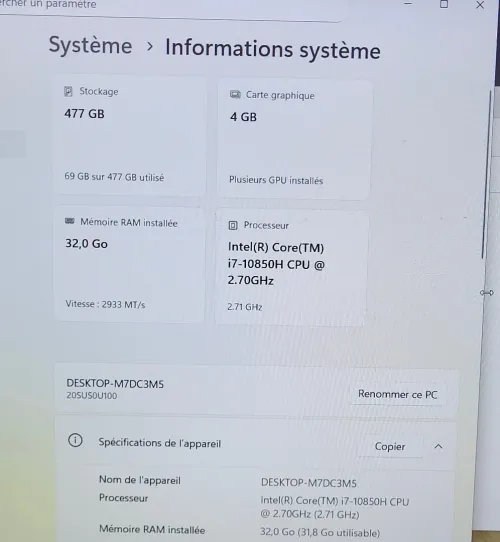Select the Mémoire RAM installée 32,0 Go card
Viewport: 500px width, 542px height.
pyautogui.click(x=129, y=265)
